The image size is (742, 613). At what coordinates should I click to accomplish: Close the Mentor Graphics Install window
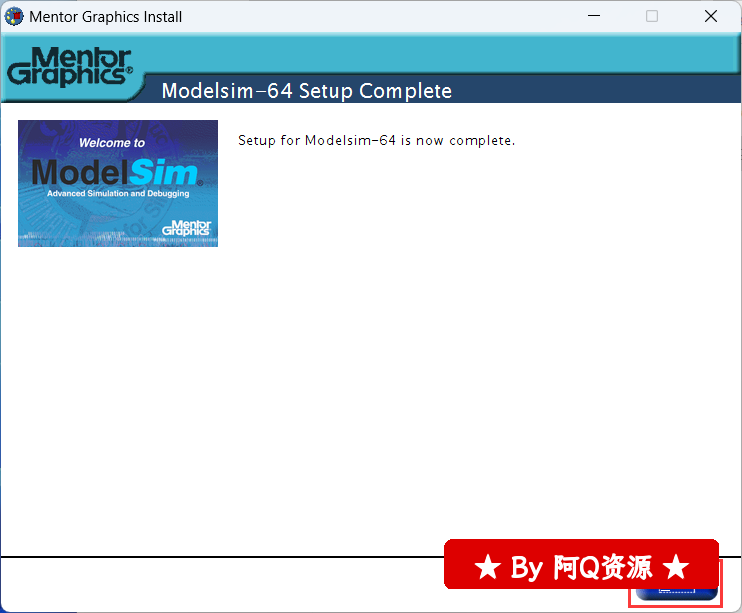pyautogui.click(x=711, y=16)
